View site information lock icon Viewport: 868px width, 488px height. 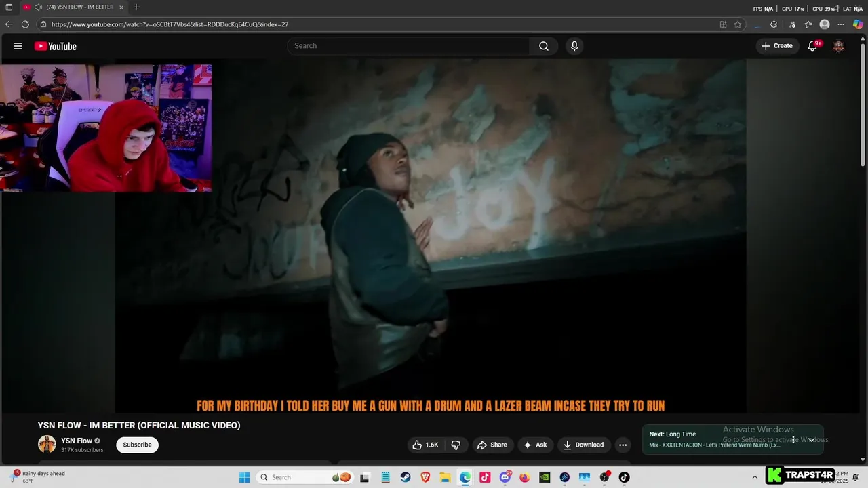pyautogui.click(x=43, y=24)
